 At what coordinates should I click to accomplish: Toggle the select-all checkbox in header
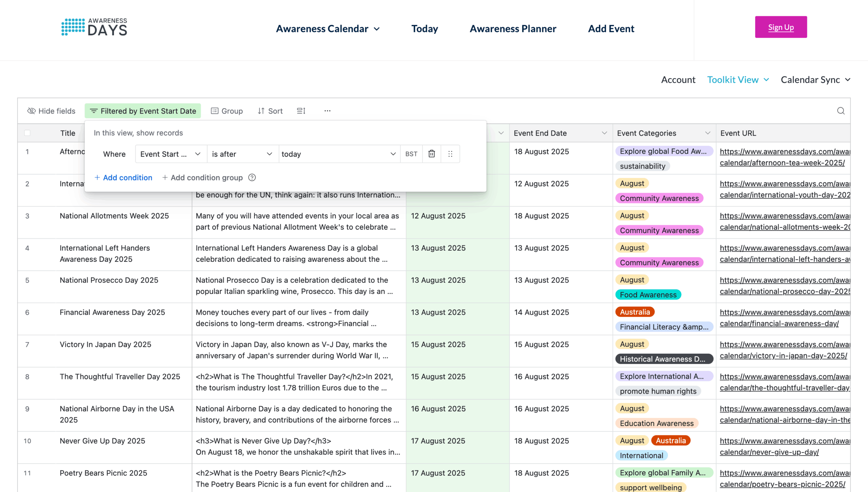pos(27,133)
